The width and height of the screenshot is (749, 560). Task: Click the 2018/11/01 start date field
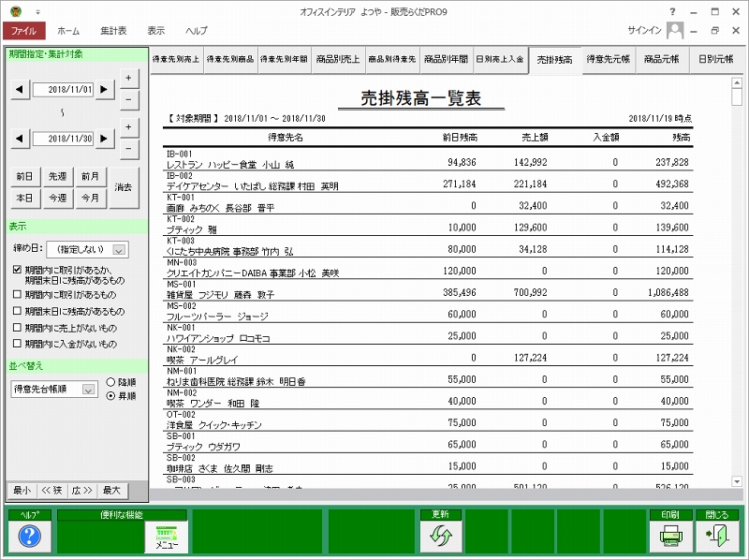[x=63, y=90]
